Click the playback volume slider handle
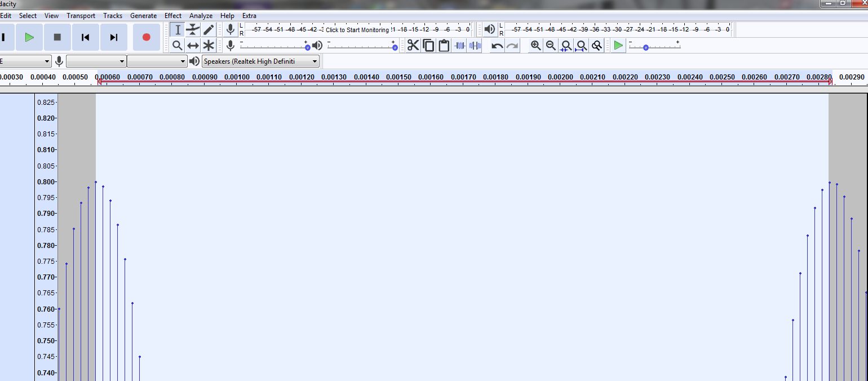This screenshot has height=381, width=868. 395,48
